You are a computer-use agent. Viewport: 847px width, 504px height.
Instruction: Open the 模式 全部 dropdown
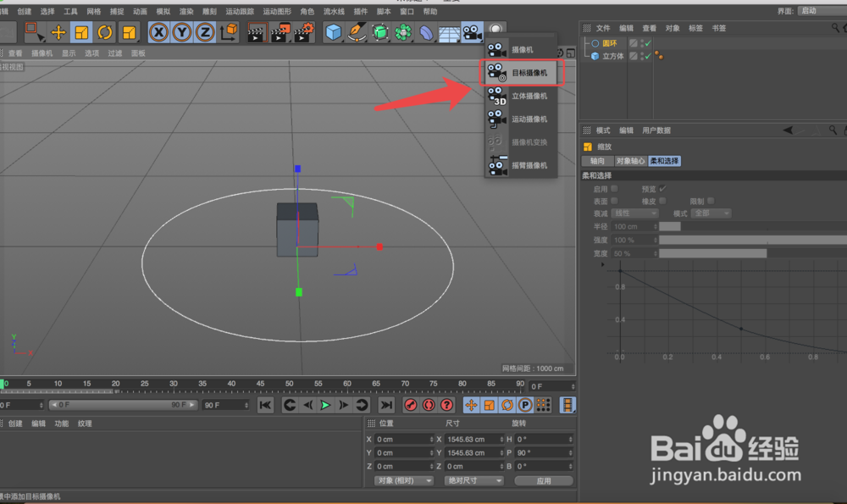coord(711,213)
